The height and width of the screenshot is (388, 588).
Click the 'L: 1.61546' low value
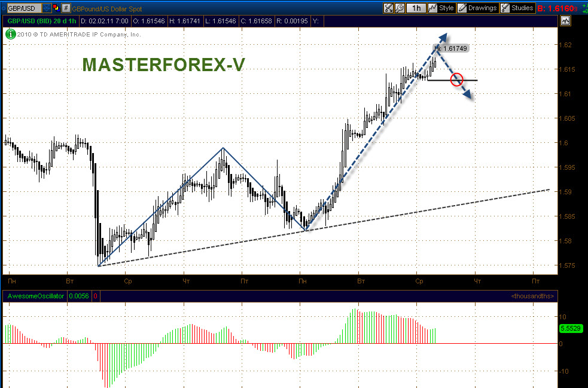(x=221, y=21)
